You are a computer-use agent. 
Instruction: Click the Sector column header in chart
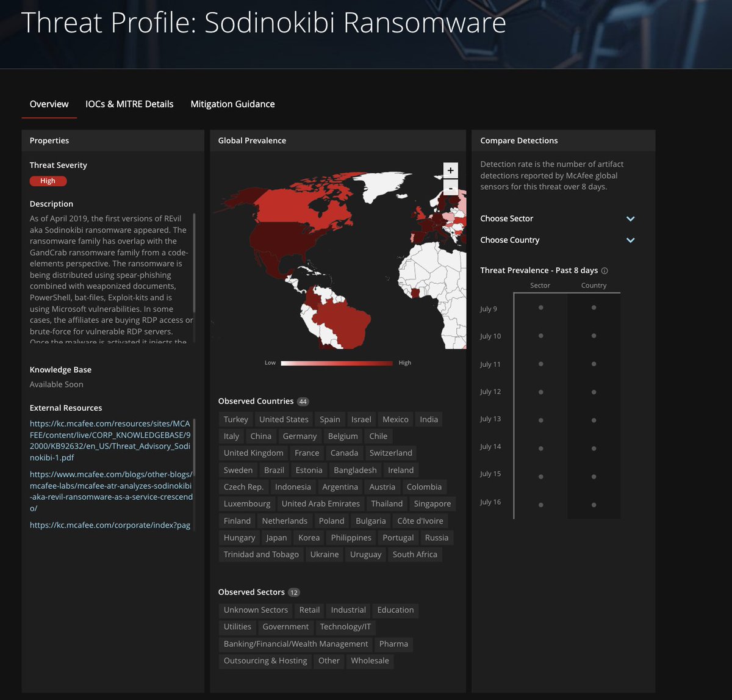[x=540, y=286]
